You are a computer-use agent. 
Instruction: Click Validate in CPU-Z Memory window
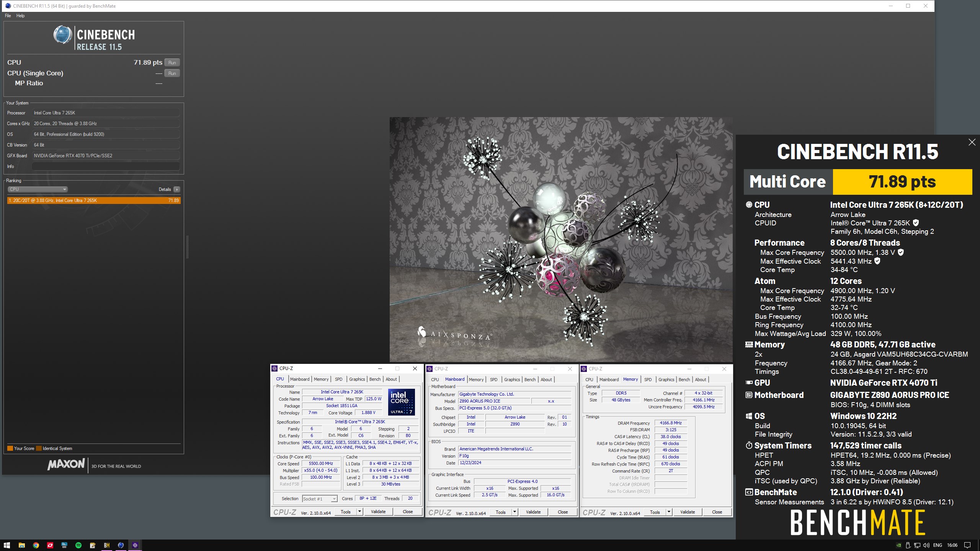click(x=688, y=512)
